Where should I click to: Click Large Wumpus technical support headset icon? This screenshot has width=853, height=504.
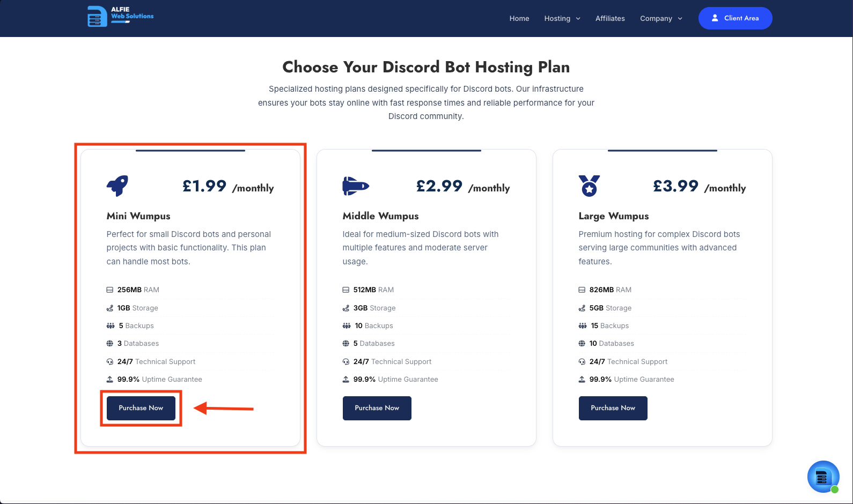(582, 362)
